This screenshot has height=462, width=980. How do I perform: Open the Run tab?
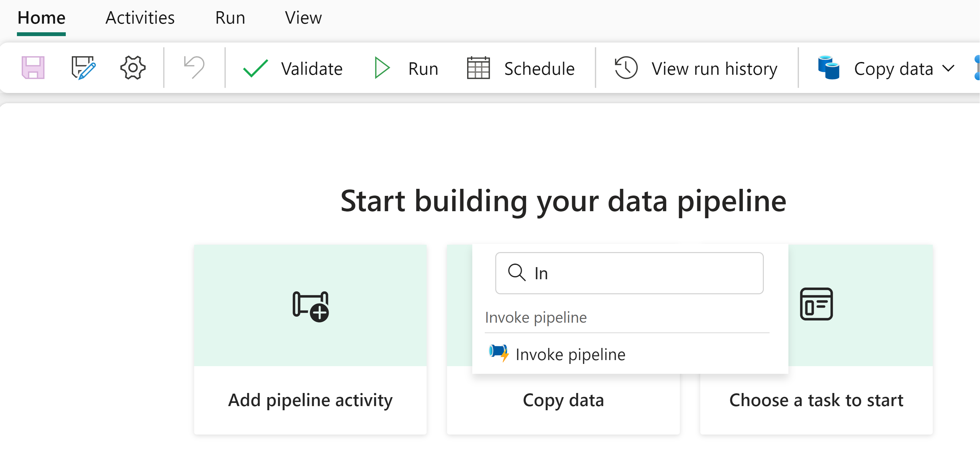(x=230, y=18)
